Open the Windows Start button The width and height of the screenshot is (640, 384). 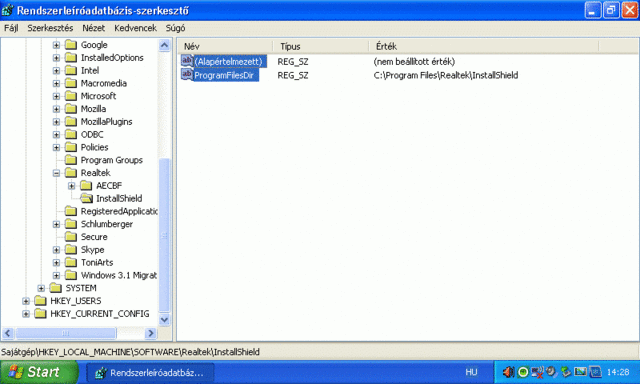pos(39,372)
